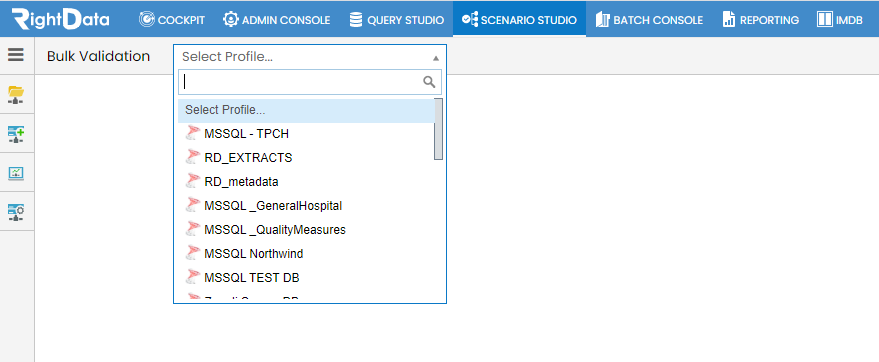This screenshot has width=879, height=362.
Task: Click the MSSQL _GeneralHospital profile icon
Action: [x=193, y=205]
